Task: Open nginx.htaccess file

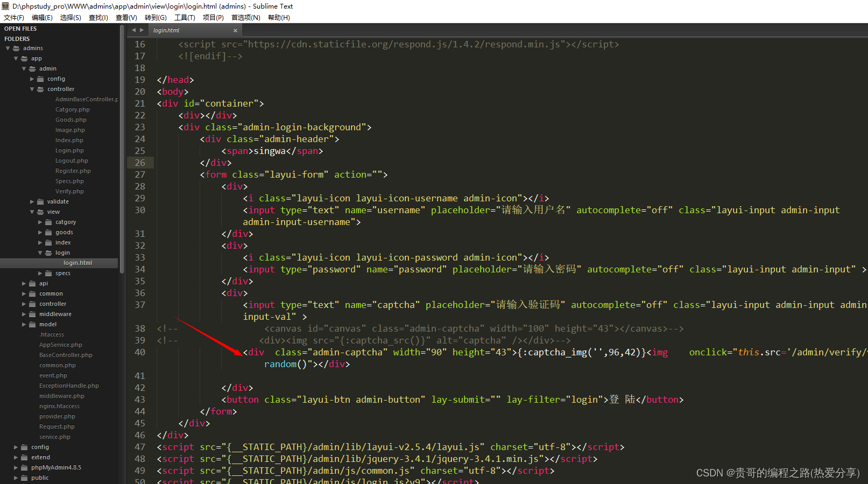Action: coord(59,406)
